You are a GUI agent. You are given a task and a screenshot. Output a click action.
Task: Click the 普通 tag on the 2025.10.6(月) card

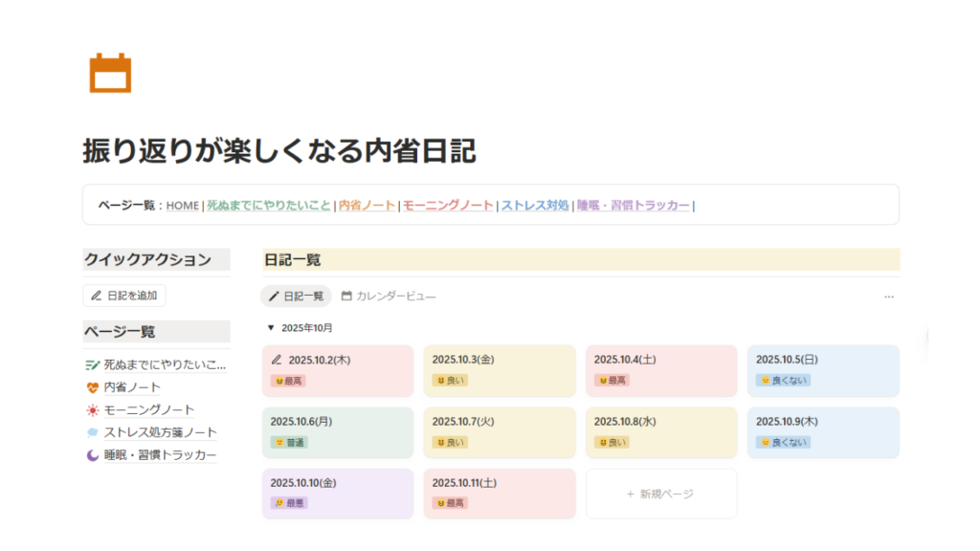click(289, 442)
